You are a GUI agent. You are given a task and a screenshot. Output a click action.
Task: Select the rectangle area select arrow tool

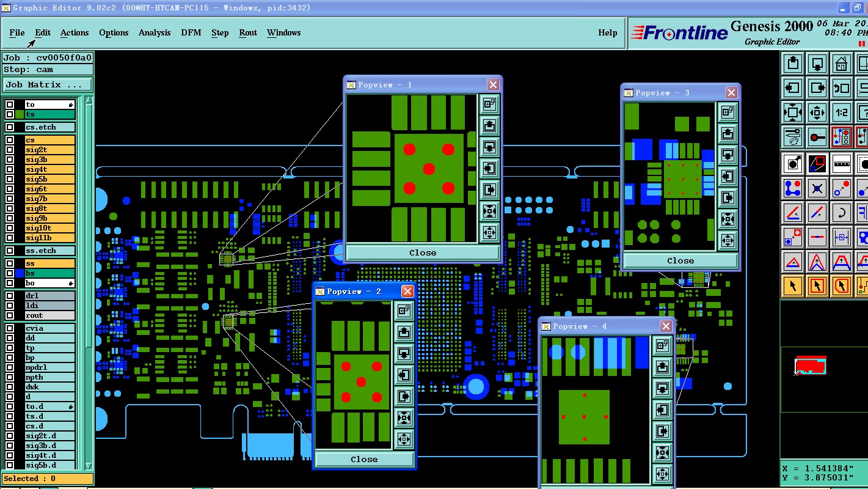817,285
